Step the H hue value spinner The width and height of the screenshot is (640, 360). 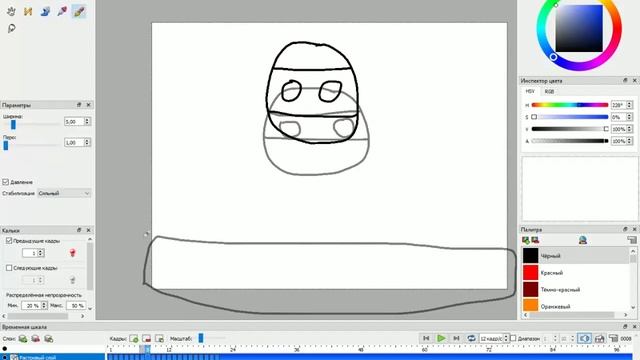coord(629,105)
